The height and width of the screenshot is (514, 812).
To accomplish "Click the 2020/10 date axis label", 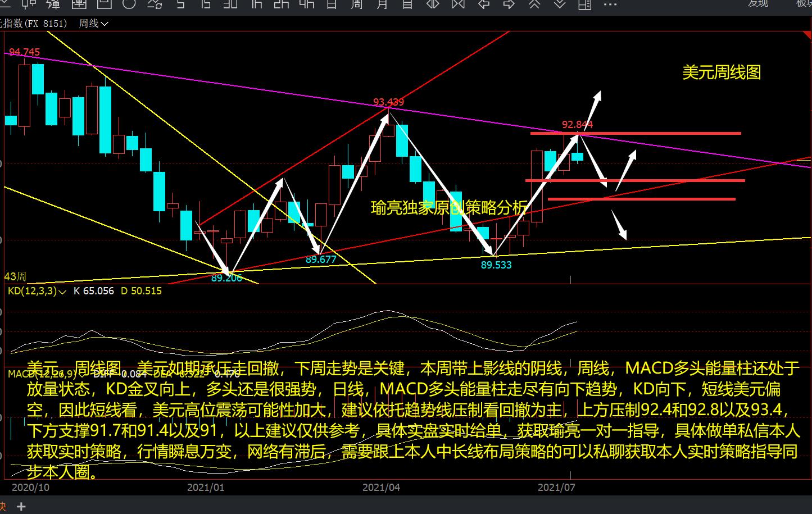I will (x=30, y=488).
